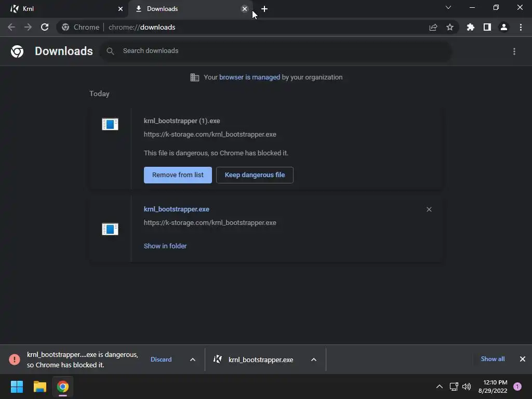Open a new tab with plus button

click(x=264, y=9)
